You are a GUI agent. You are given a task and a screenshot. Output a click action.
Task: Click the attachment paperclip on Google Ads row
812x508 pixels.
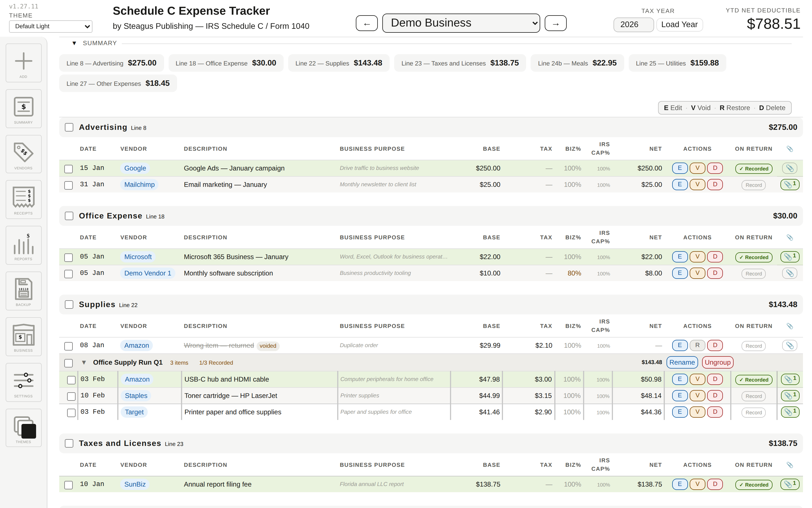(789, 168)
